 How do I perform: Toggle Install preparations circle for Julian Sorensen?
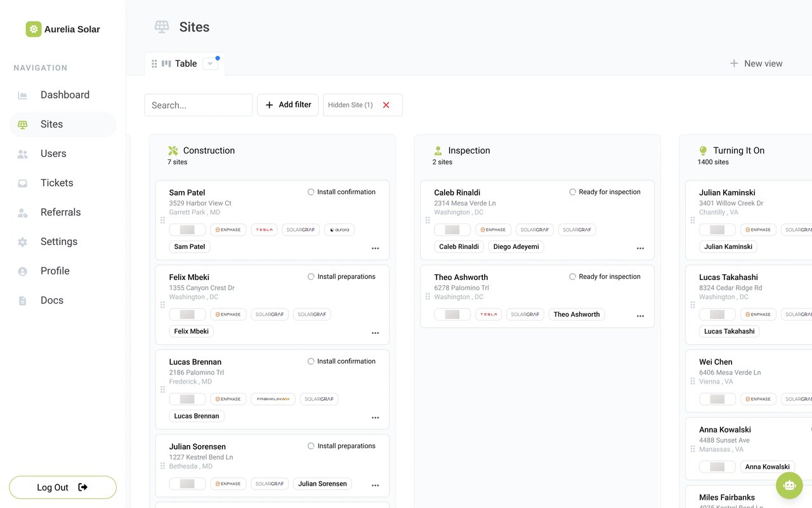point(311,446)
